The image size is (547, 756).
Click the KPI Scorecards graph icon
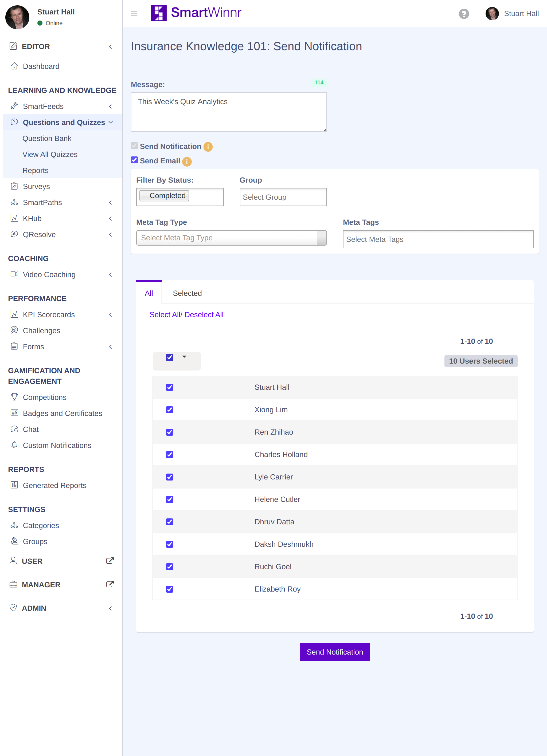click(x=14, y=314)
